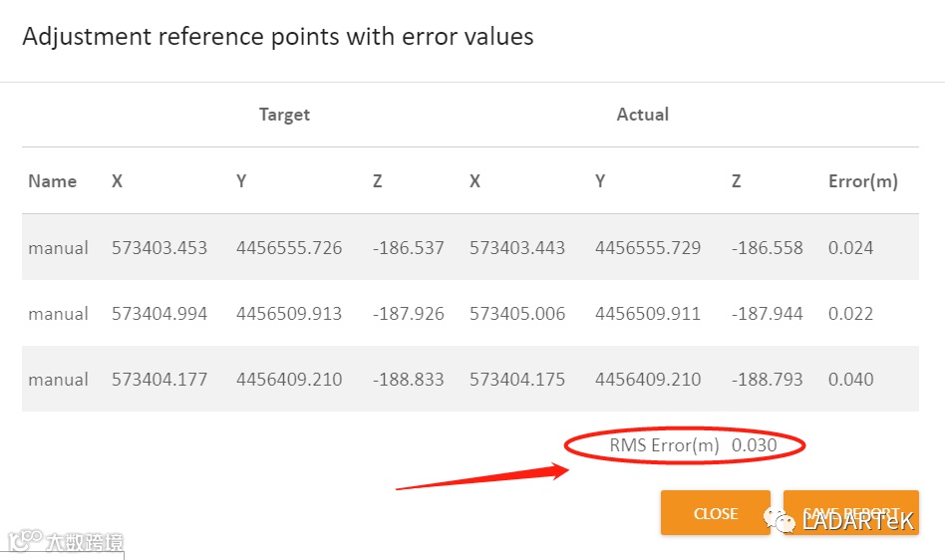Image resolution: width=945 pixels, height=560 pixels.
Task: Select the last row's manual name cell
Action: coord(58,380)
